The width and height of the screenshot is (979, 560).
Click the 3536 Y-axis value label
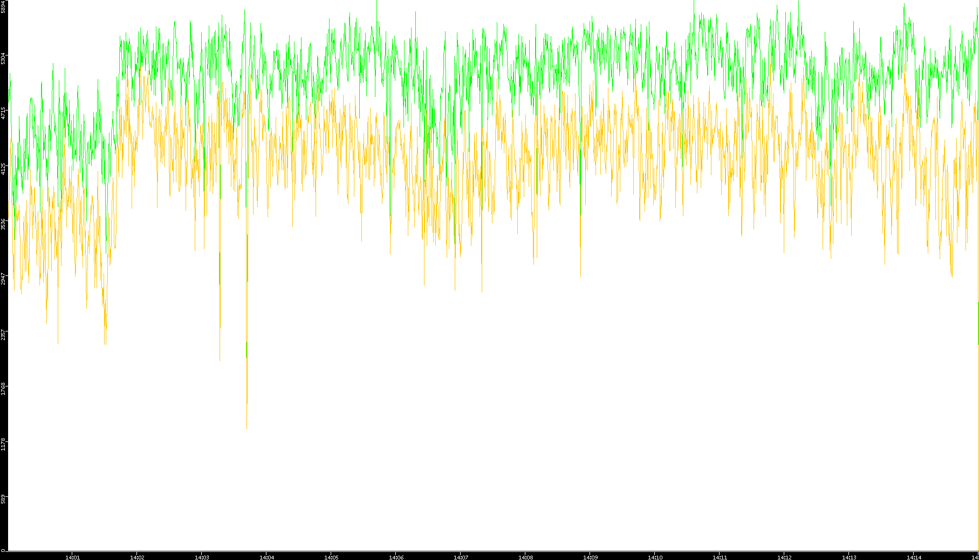(3, 224)
